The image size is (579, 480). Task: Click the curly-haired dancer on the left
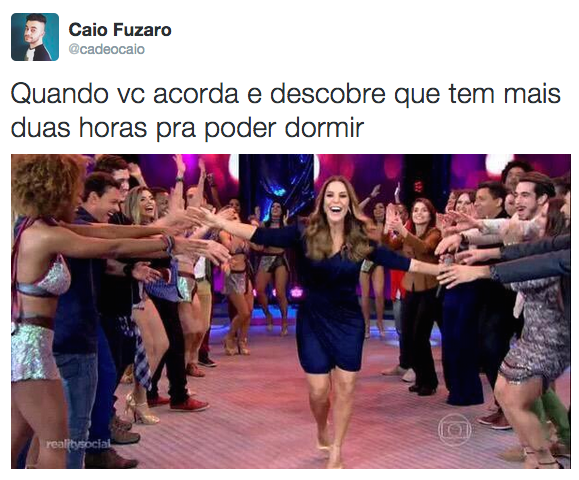click(44, 295)
